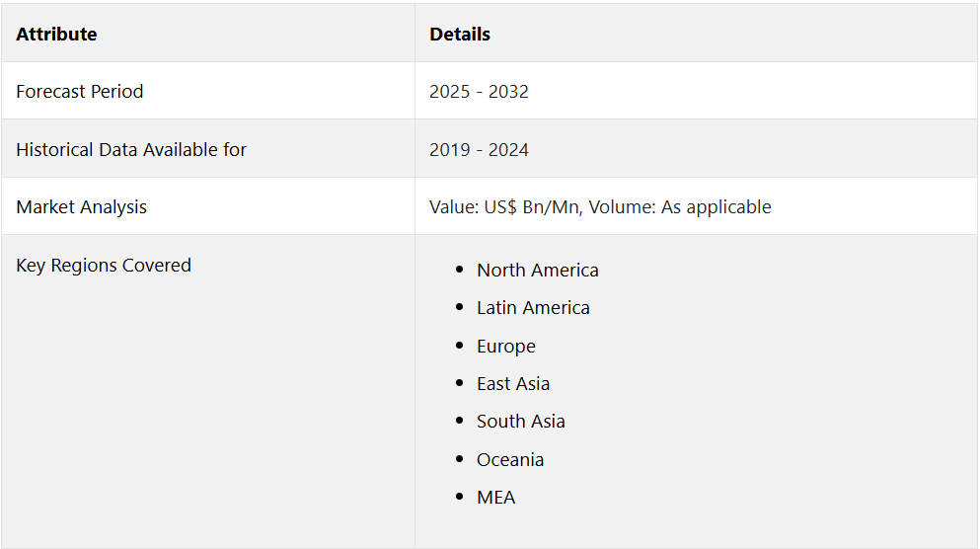This screenshot has width=980, height=549.
Task: Click the 2019 - 2024 historical value
Action: [x=479, y=149]
